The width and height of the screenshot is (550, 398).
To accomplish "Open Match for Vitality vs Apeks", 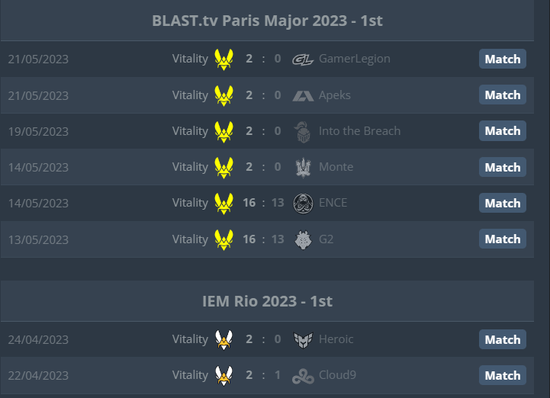I will 502,95.
